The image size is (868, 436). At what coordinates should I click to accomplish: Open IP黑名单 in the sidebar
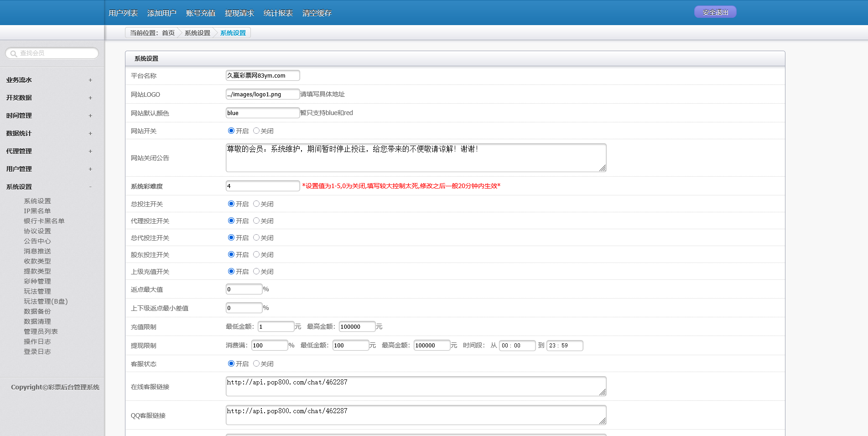(37, 211)
